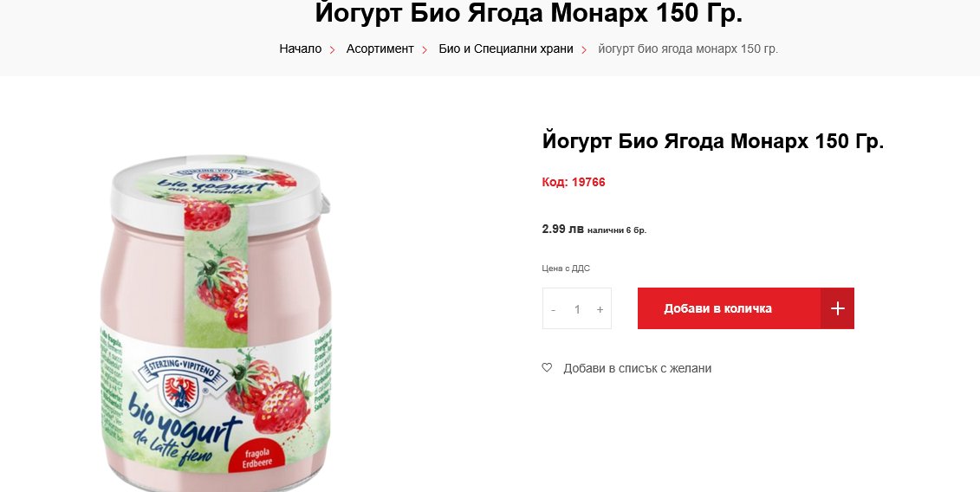Click the product title beside the image
The height and width of the screenshot is (492, 980).
713,141
